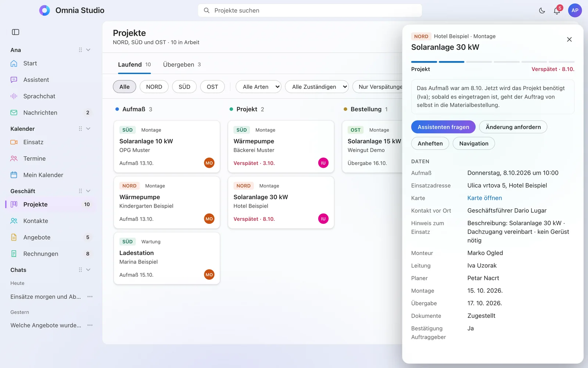Click the Projekte suchen search field
This screenshot has width=588, height=368.
[x=310, y=10]
